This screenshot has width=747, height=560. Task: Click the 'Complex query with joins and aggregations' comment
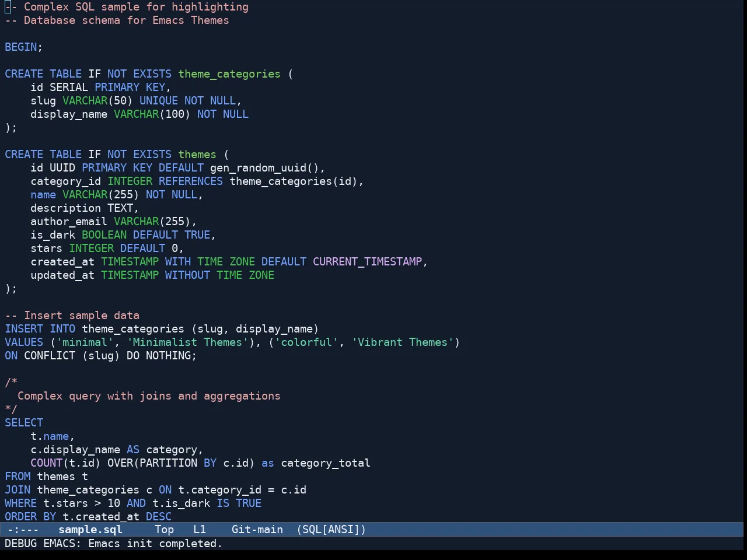point(149,396)
